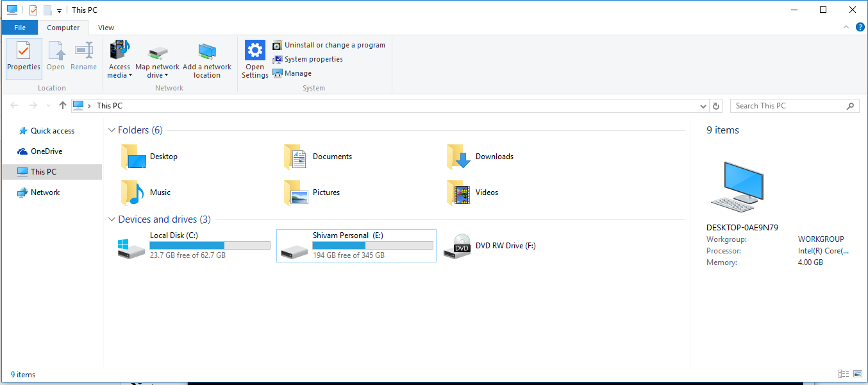Click the Refresh button

point(716,105)
